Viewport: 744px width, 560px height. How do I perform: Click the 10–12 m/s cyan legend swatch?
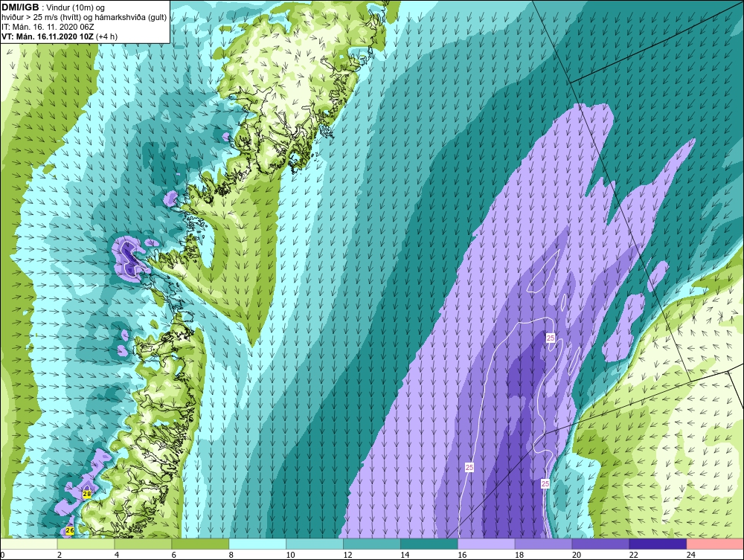315,544
